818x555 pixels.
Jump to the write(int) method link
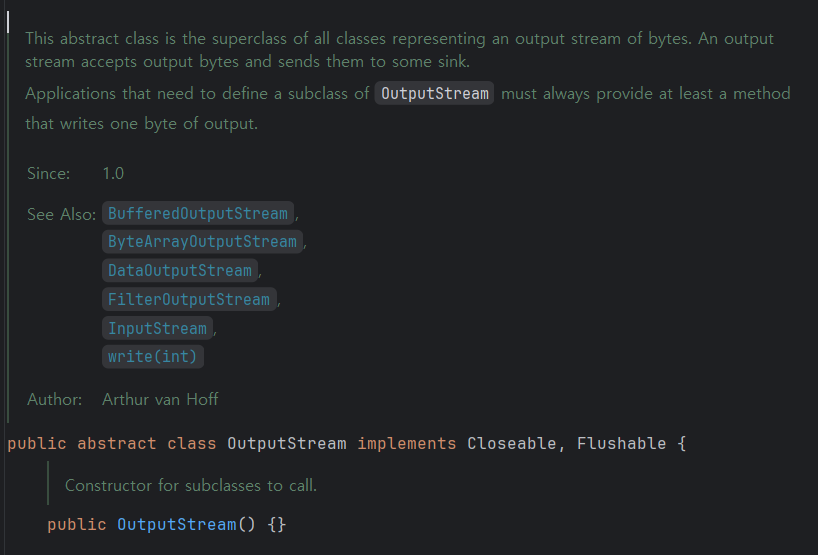[x=153, y=357]
